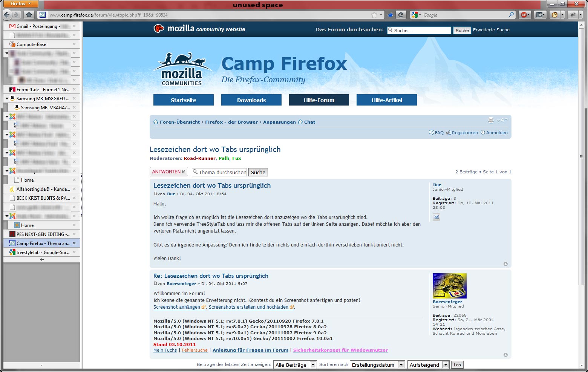The image size is (588, 372).
Task: Open the mozilla Communities logo
Action: pyautogui.click(x=182, y=69)
